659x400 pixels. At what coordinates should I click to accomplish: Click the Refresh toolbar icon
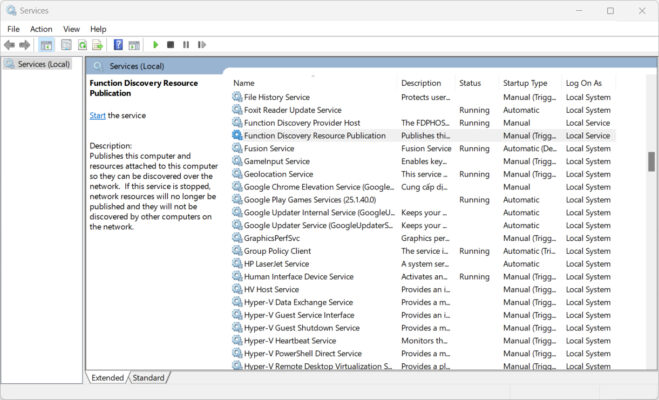click(82, 45)
